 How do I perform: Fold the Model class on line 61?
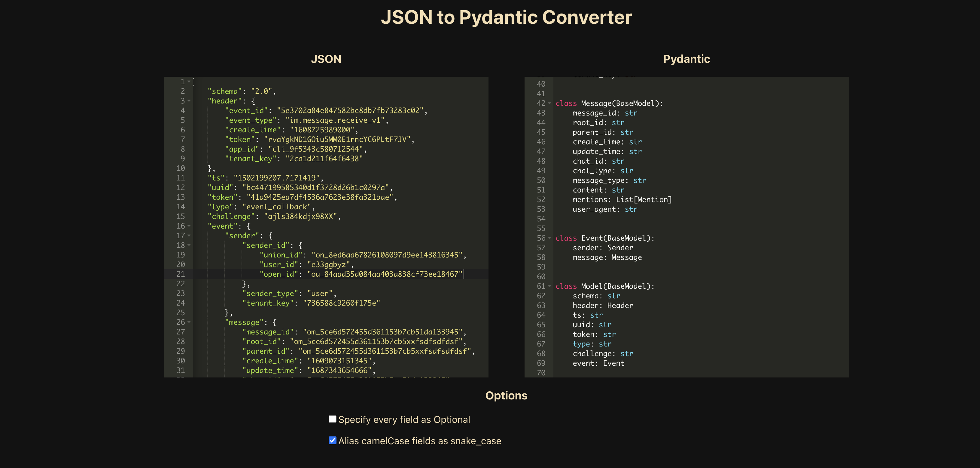(549, 286)
